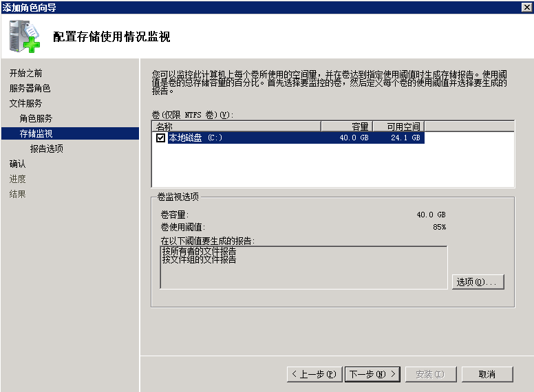534x392 pixels.
Task: Select 按文件组的文件报告 in report list
Action: [x=199, y=260]
